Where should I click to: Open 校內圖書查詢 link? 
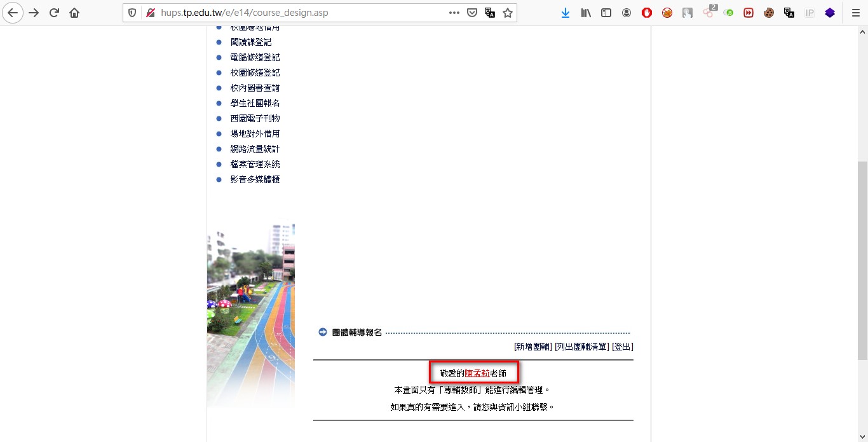(x=255, y=88)
